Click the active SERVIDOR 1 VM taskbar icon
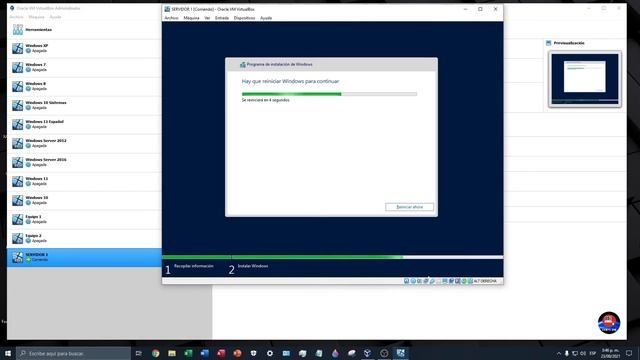 click(400, 353)
